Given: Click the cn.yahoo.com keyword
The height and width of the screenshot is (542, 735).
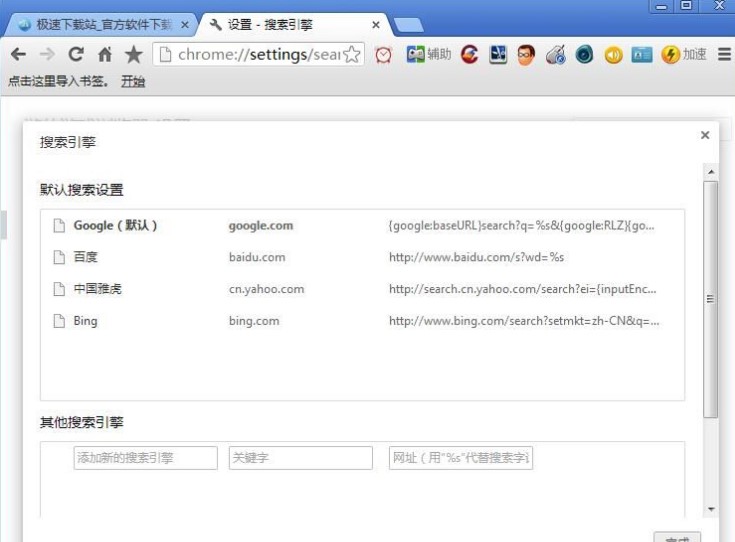Looking at the screenshot, I should click(x=266, y=289).
